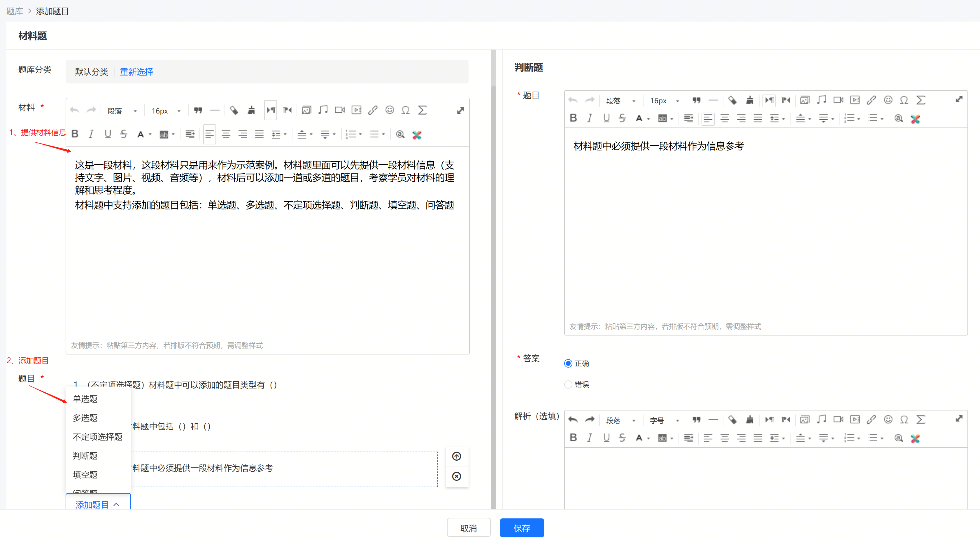Insert link in the 解析 editor
The width and height of the screenshot is (980, 540).
[871, 419]
